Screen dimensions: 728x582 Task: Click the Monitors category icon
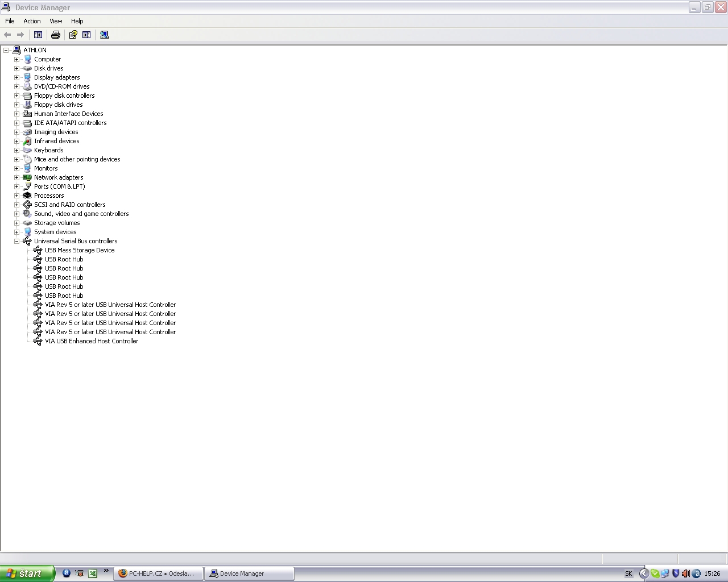click(x=27, y=168)
